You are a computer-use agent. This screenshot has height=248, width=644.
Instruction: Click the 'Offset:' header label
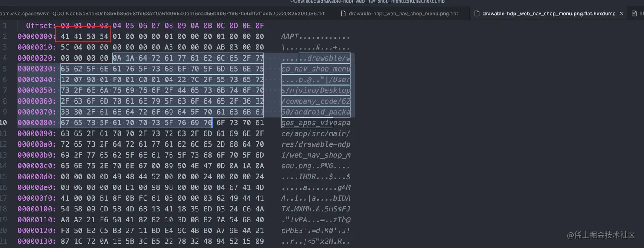point(41,26)
